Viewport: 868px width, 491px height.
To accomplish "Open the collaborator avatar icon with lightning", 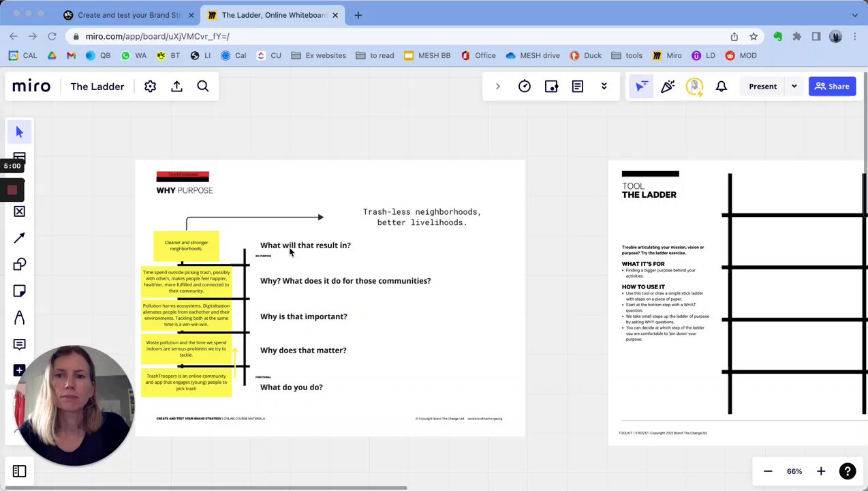I will (694, 87).
